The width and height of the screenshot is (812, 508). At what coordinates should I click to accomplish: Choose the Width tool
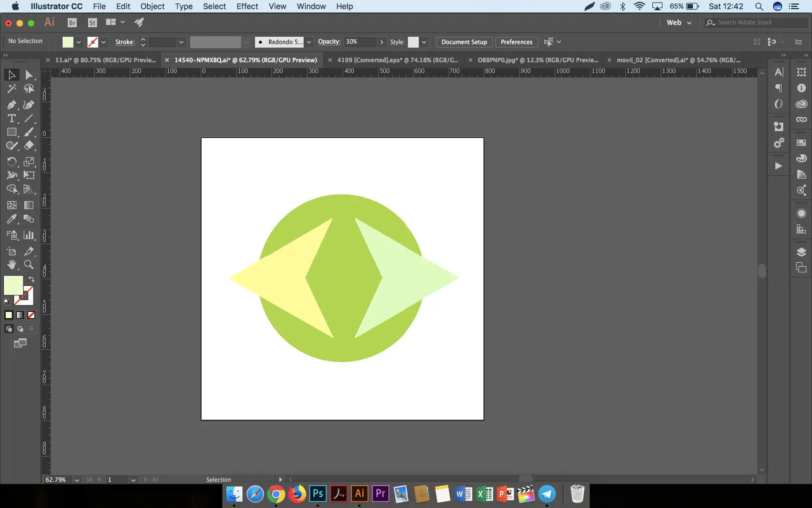point(11,175)
